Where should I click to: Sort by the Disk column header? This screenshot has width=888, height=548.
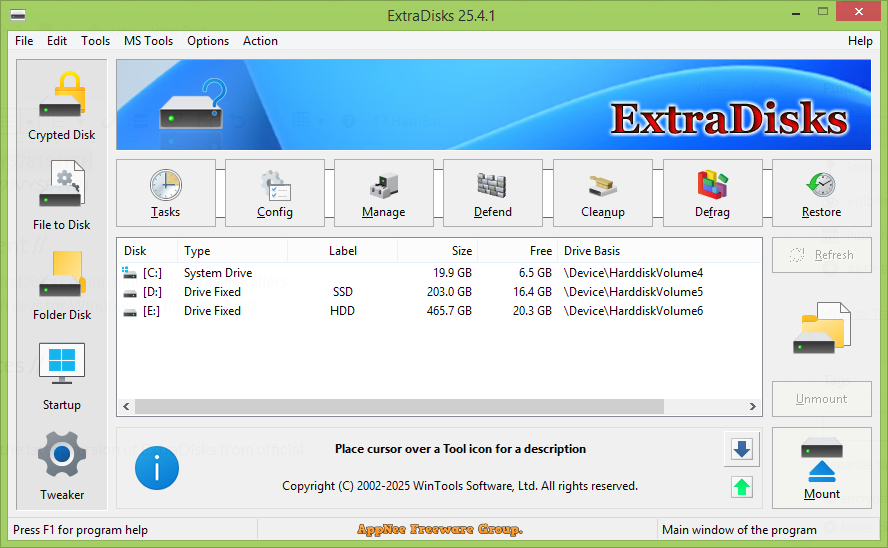147,251
